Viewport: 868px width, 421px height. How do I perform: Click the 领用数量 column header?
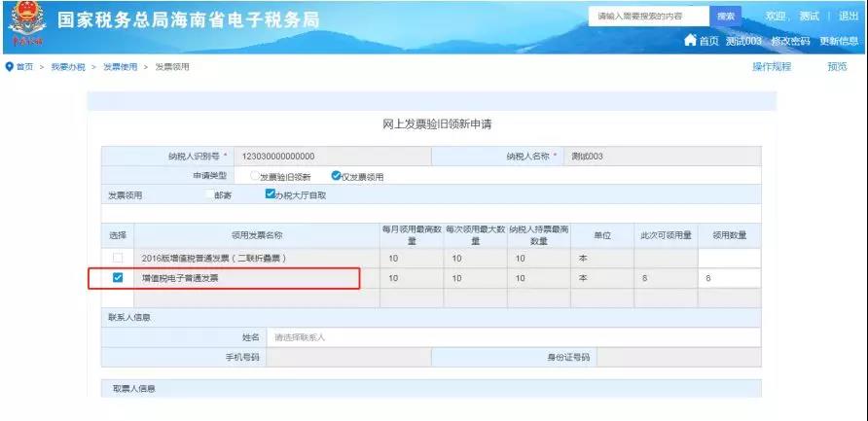(730, 235)
